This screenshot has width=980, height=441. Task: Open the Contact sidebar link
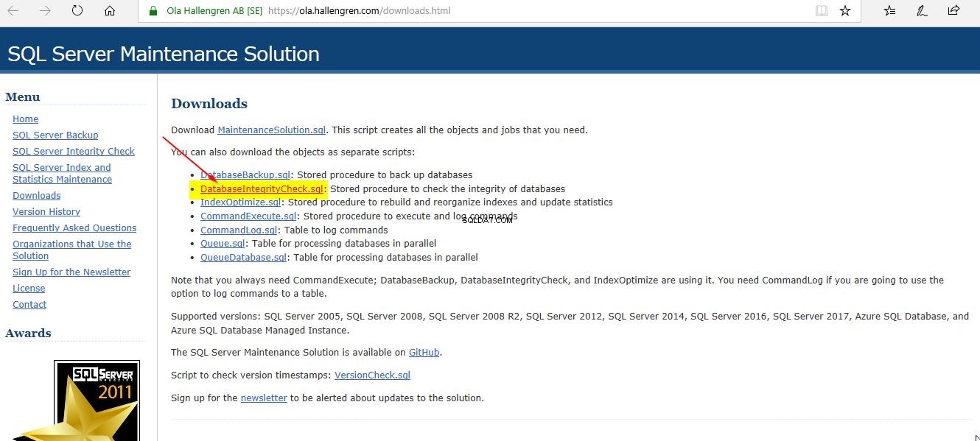coord(29,305)
